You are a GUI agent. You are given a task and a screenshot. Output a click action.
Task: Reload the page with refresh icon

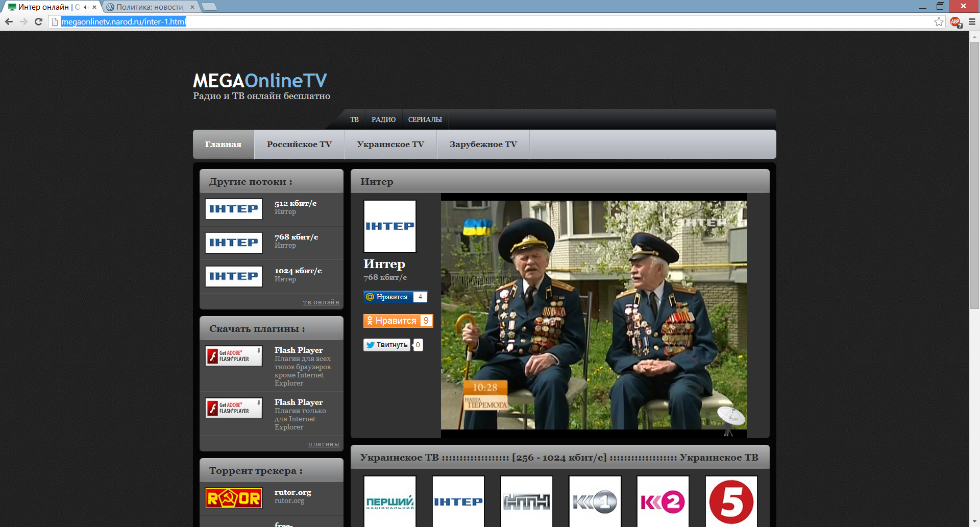tap(38, 21)
